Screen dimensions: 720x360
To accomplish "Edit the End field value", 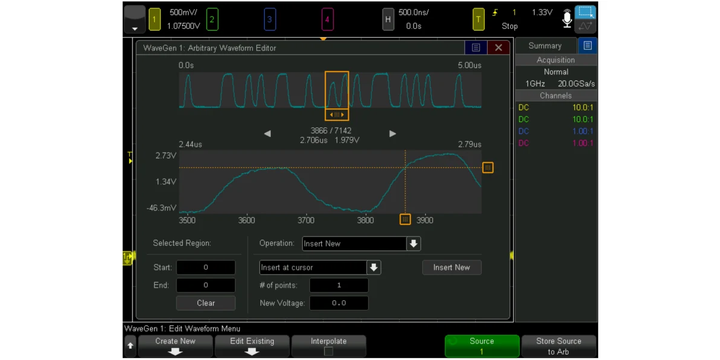I will click(206, 285).
